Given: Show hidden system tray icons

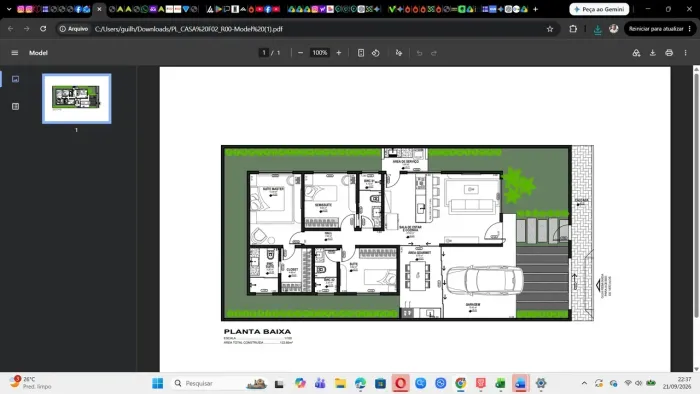Looking at the screenshot, I should 584,383.
